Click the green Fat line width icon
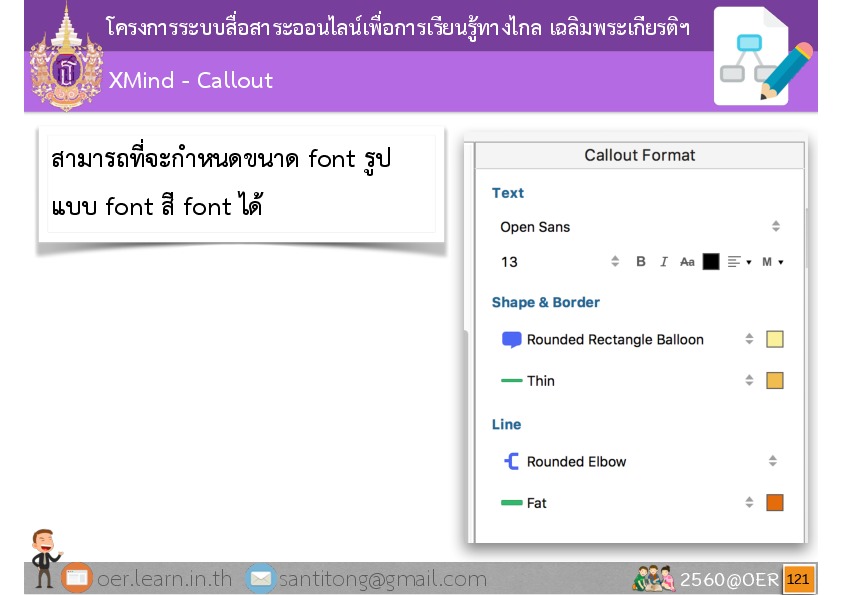The image size is (842, 595). coord(511,503)
